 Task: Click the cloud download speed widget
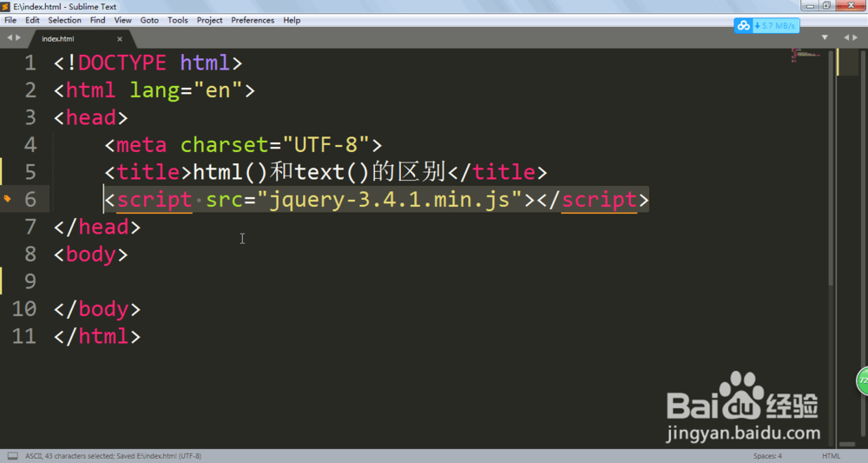[766, 25]
